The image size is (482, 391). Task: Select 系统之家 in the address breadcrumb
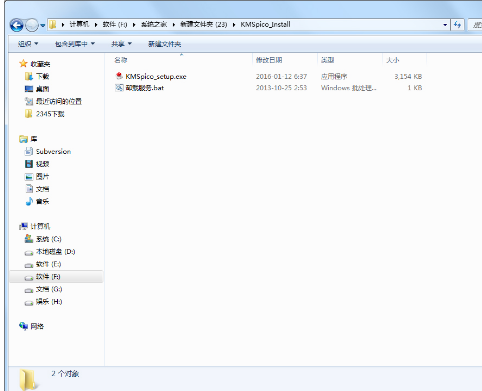click(154, 24)
